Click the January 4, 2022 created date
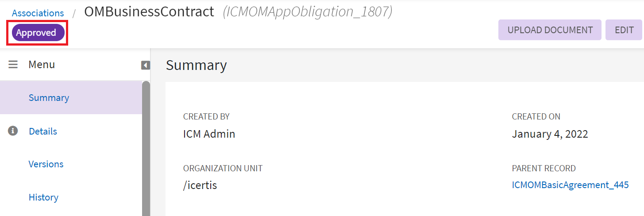This screenshot has width=644, height=216. pyautogui.click(x=550, y=134)
